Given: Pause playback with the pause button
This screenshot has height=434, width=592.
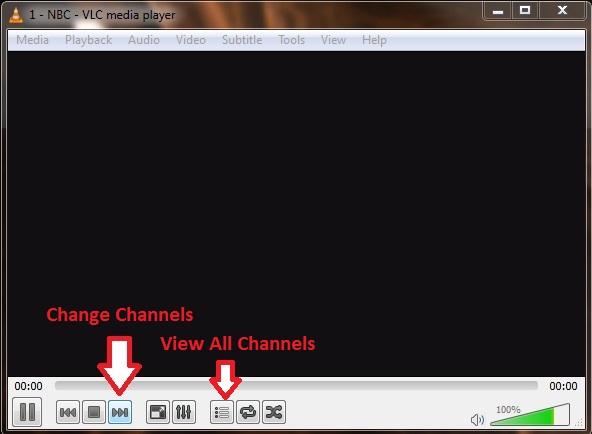Looking at the screenshot, I should pos(27,412).
